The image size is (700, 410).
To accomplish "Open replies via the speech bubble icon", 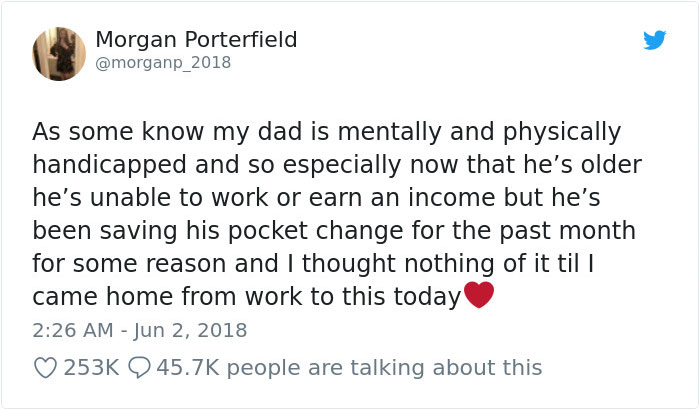I will point(137,368).
